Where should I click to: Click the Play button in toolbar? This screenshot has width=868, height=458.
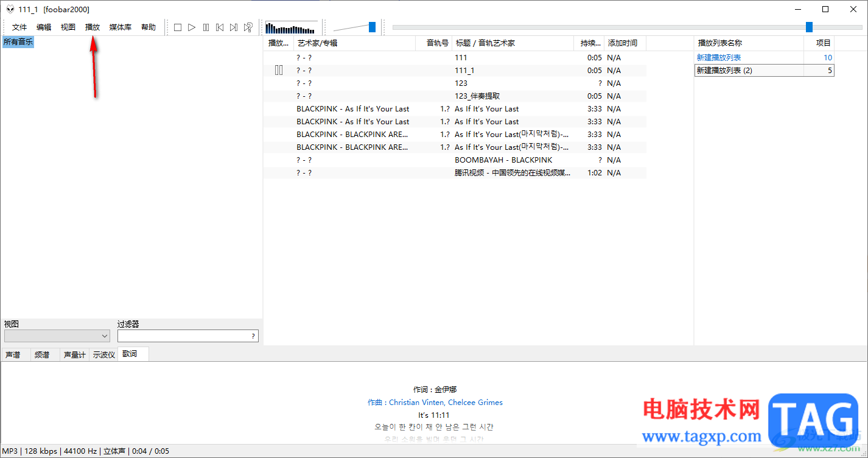[x=192, y=27]
